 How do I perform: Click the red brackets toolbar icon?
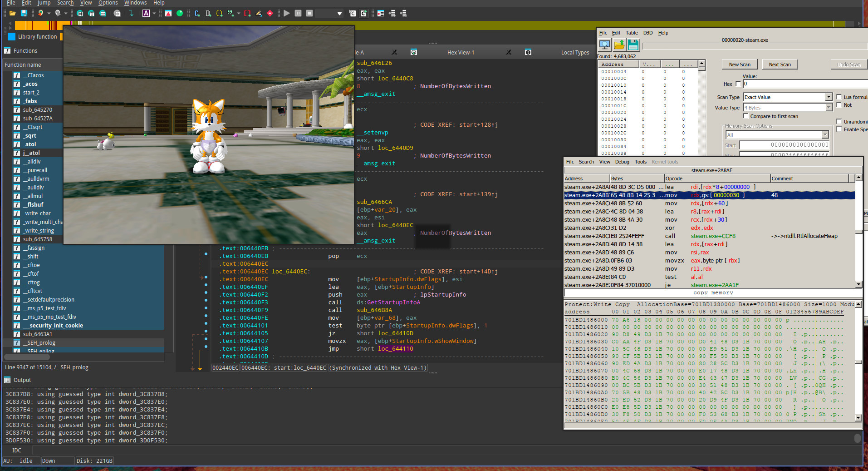tap(247, 13)
